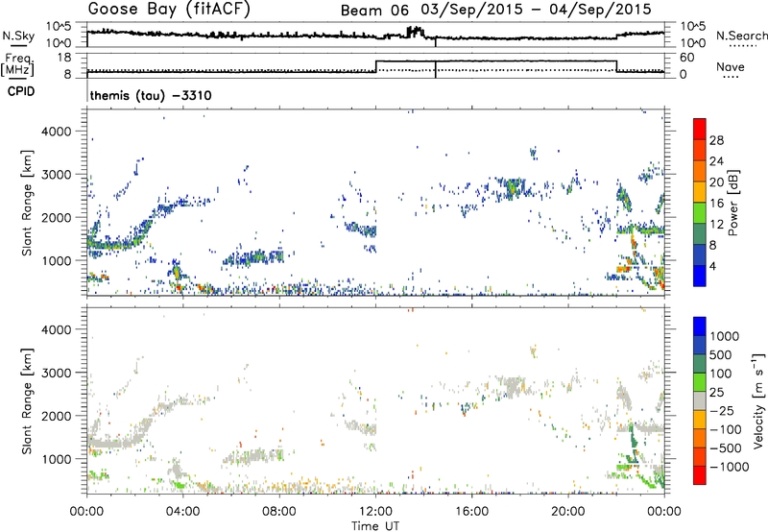
Task: Click the "Freq. [MHz]" axis label
Action: [x=18, y=64]
